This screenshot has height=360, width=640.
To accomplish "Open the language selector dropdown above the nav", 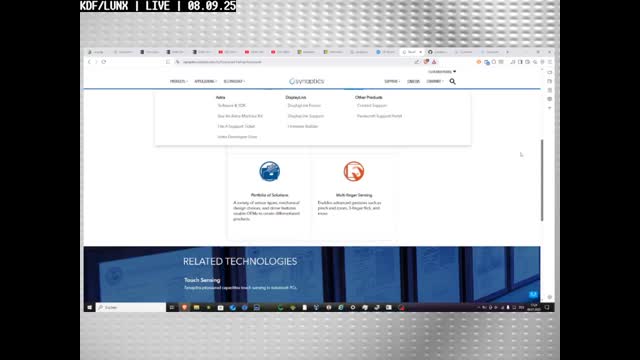I will point(442,71).
